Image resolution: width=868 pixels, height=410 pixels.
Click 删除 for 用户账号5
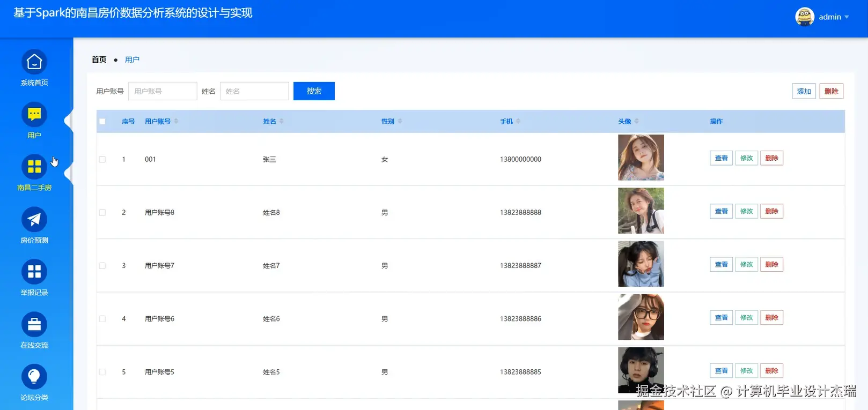coord(771,370)
